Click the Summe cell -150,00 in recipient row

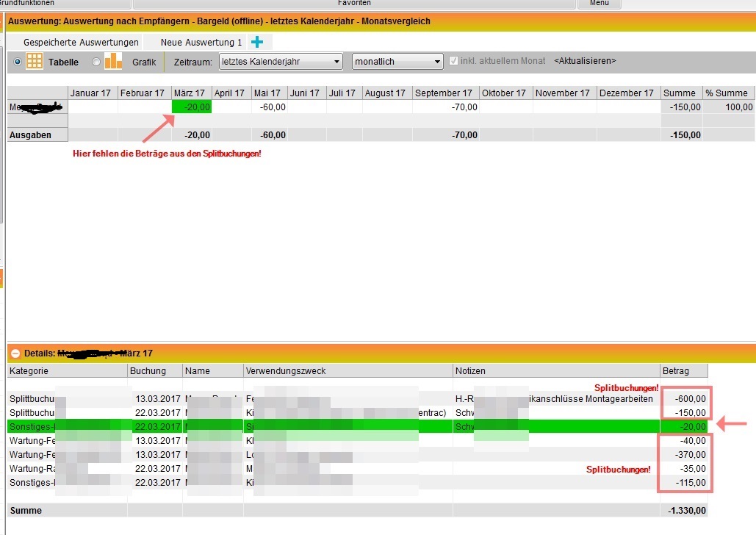point(681,107)
